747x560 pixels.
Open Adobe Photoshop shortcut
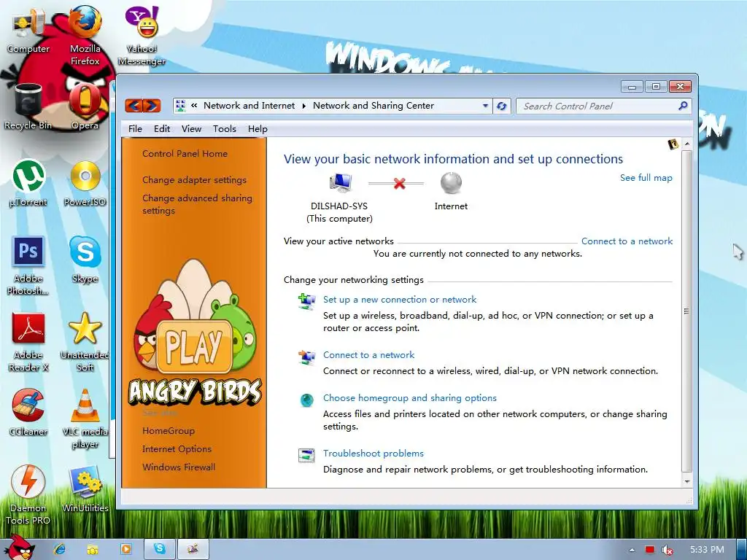coord(28,265)
